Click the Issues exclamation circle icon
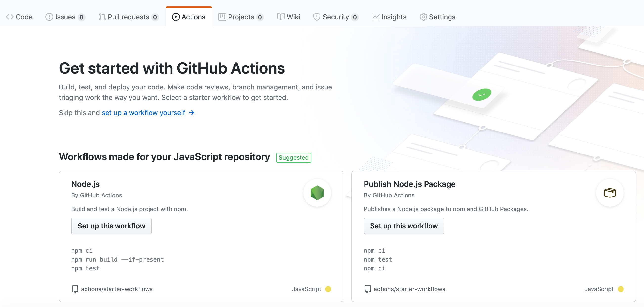Screen dimensions: 644x307 coord(49,17)
